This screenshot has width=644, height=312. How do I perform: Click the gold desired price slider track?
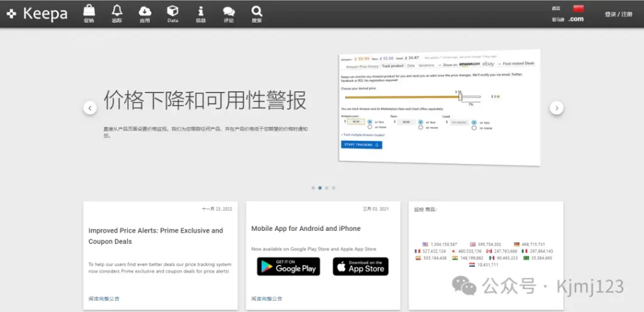(x=402, y=97)
